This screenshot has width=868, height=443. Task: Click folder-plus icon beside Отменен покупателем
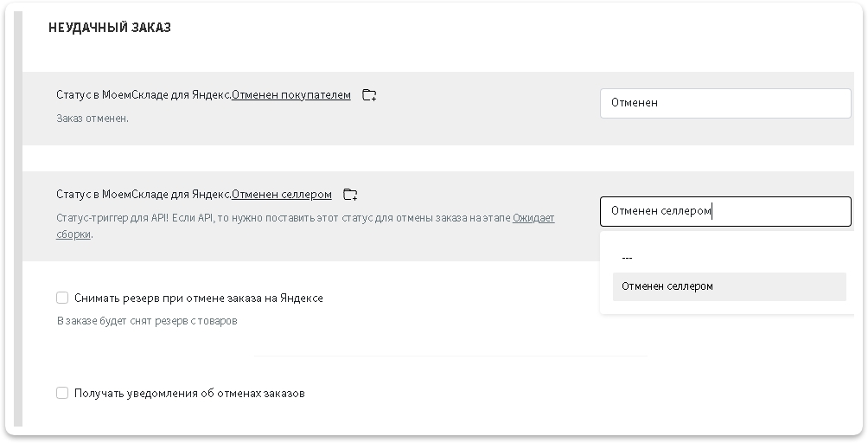point(369,95)
